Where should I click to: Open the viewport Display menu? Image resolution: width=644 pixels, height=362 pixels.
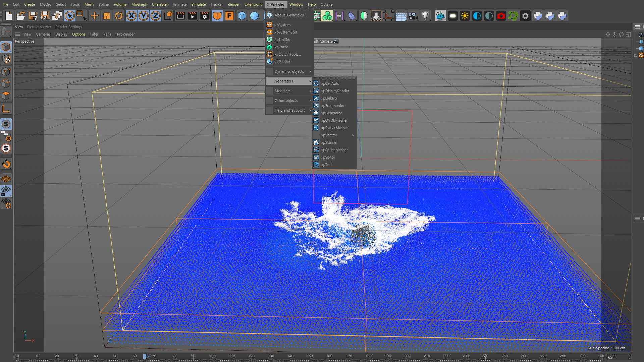point(61,34)
